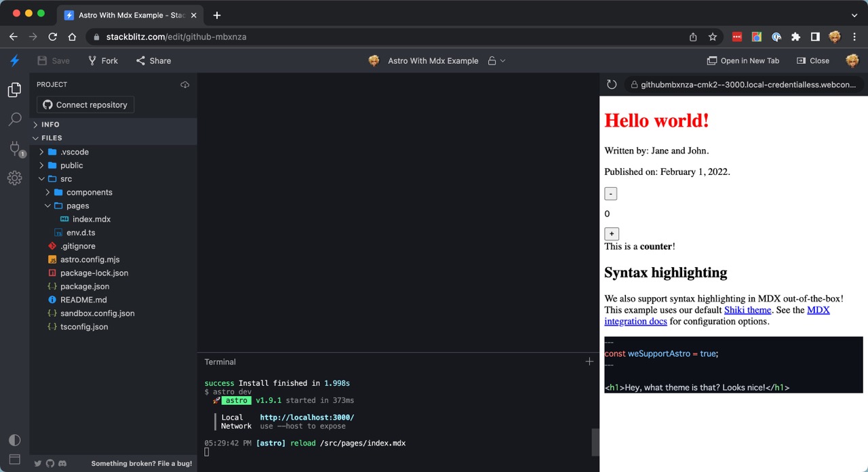This screenshot has height=472, width=868.
Task: Toggle the bottom panel layout icon
Action: click(14, 460)
